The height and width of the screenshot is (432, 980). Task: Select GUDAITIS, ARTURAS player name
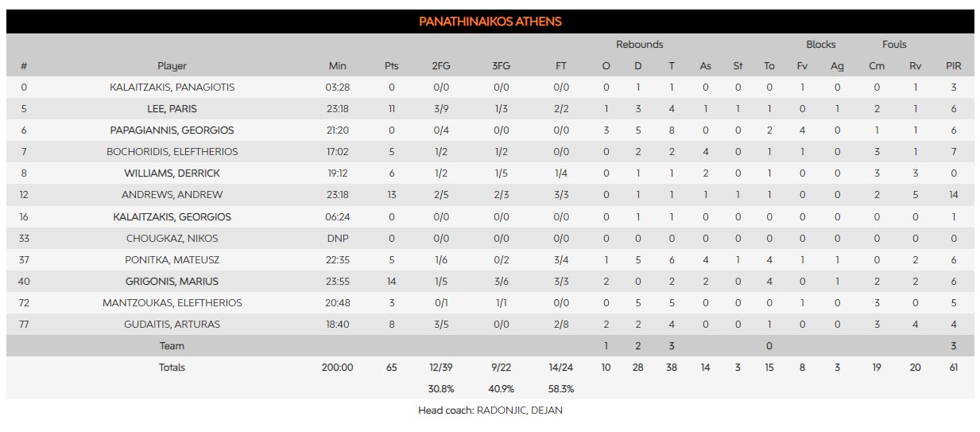pos(172,325)
